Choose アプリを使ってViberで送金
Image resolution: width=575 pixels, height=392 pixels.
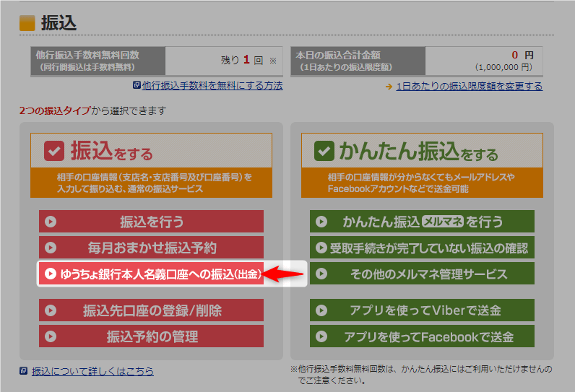click(422, 310)
